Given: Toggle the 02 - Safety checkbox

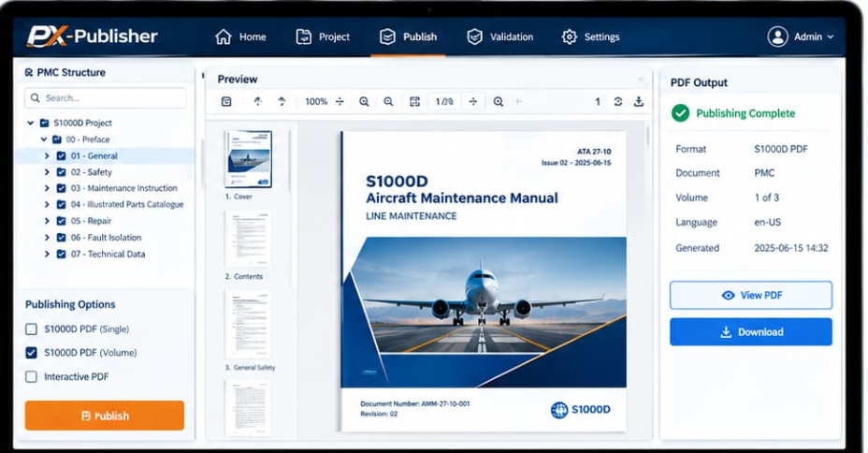Looking at the screenshot, I should click(x=62, y=172).
